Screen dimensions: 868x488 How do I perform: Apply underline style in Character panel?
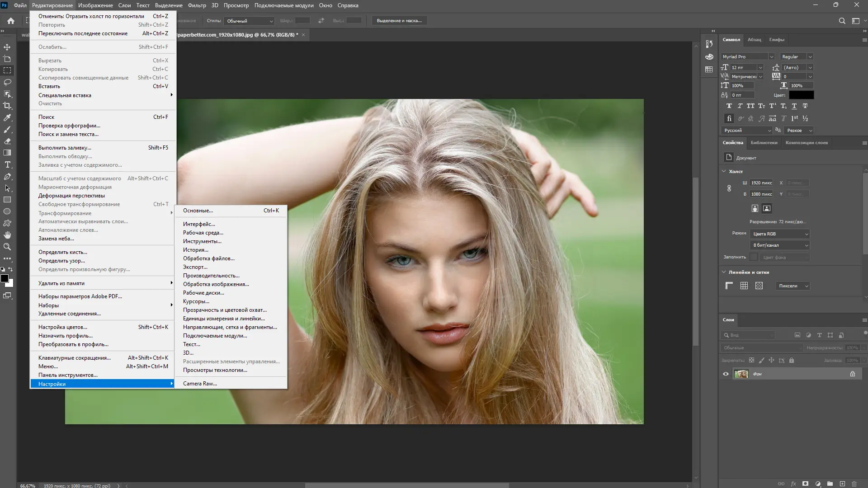794,106
